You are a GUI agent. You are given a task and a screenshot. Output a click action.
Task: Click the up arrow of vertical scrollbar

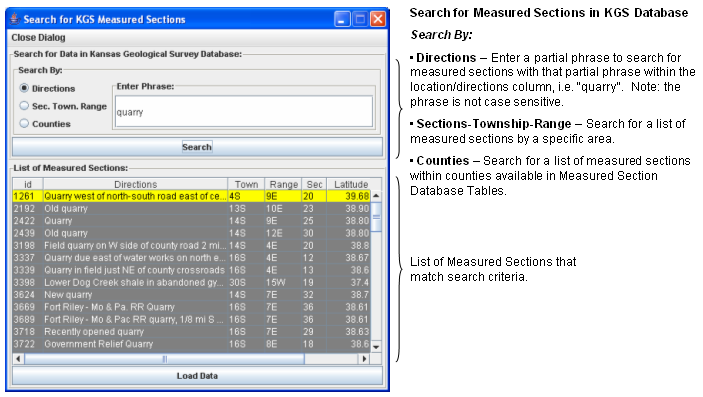coord(376,196)
